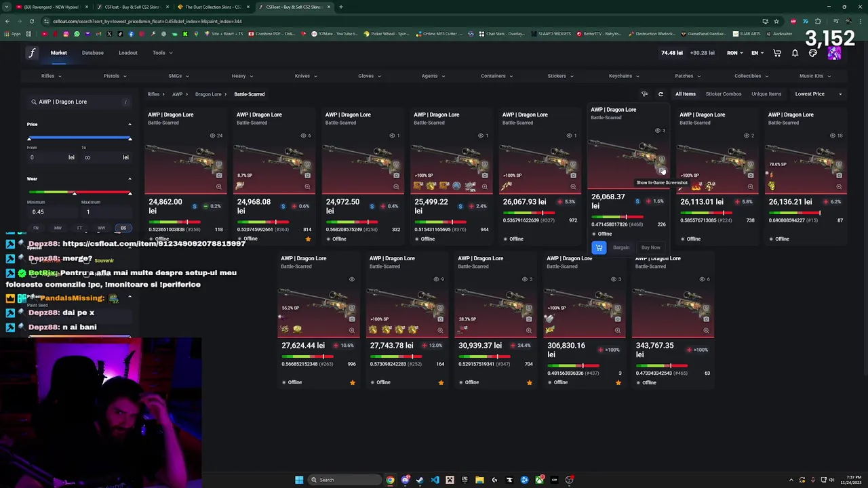Open the RON currency dropdown
Screen dimensions: 868x488
pos(735,53)
